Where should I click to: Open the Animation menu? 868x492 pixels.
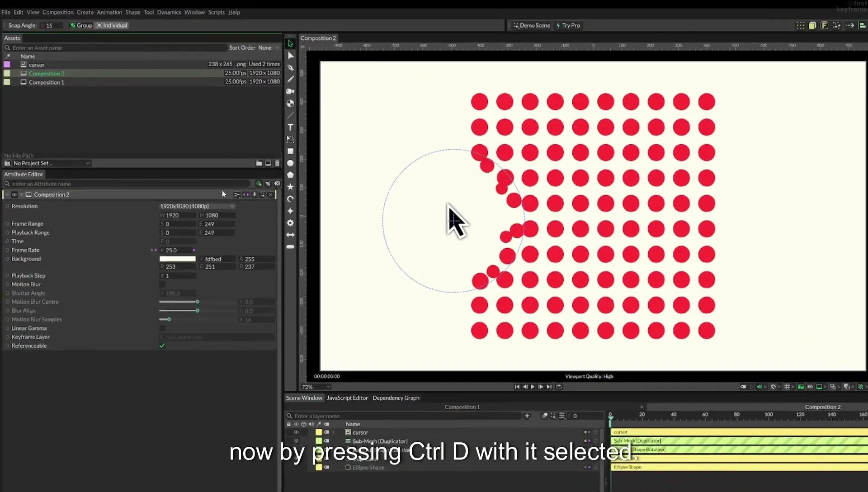point(109,12)
